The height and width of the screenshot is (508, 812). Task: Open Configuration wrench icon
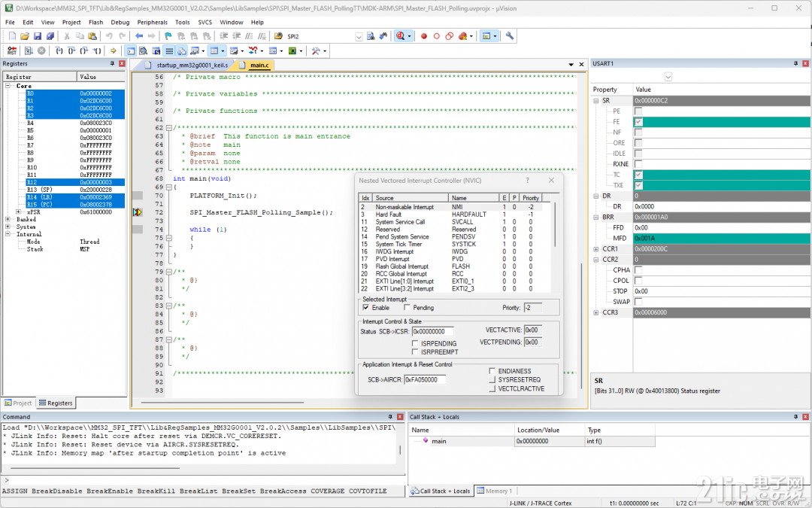click(510, 36)
